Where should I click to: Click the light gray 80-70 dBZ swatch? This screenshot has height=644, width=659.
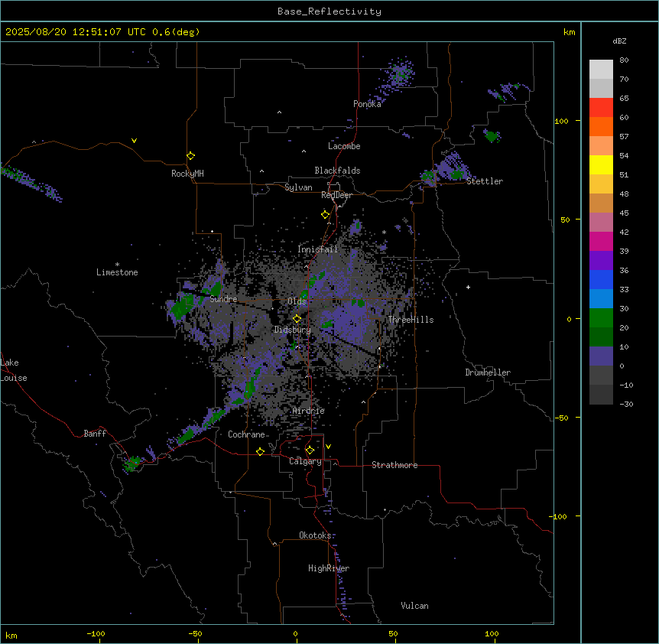coord(601,70)
